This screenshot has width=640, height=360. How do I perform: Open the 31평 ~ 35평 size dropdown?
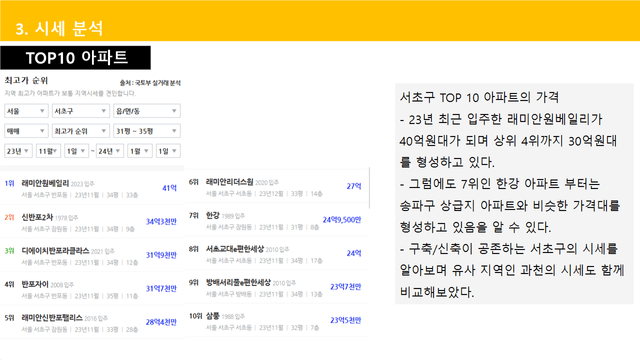[x=147, y=131]
